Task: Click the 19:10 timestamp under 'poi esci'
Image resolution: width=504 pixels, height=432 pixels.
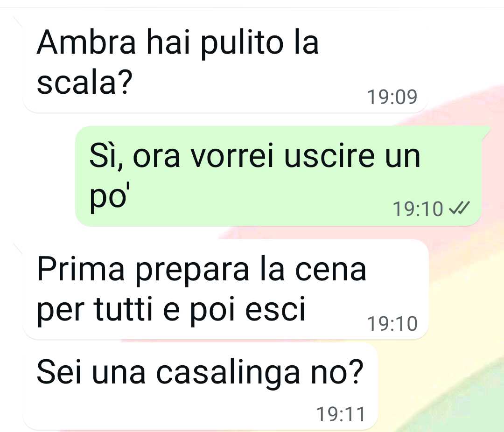Action: pyautogui.click(x=392, y=324)
